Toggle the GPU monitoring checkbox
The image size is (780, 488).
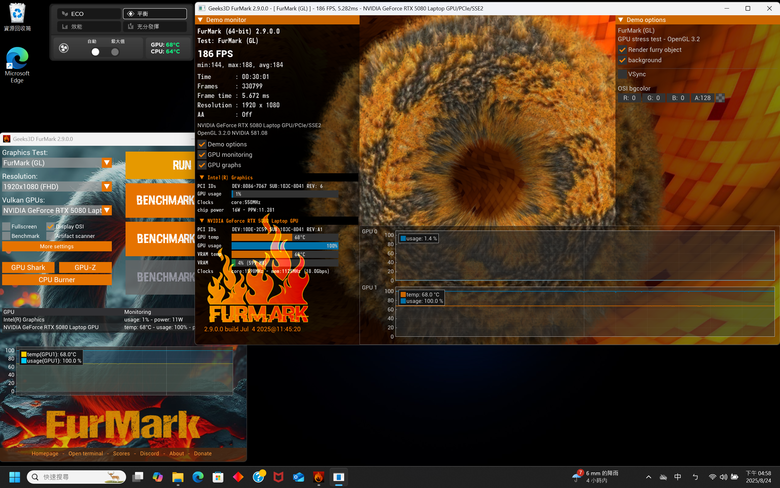click(x=202, y=155)
